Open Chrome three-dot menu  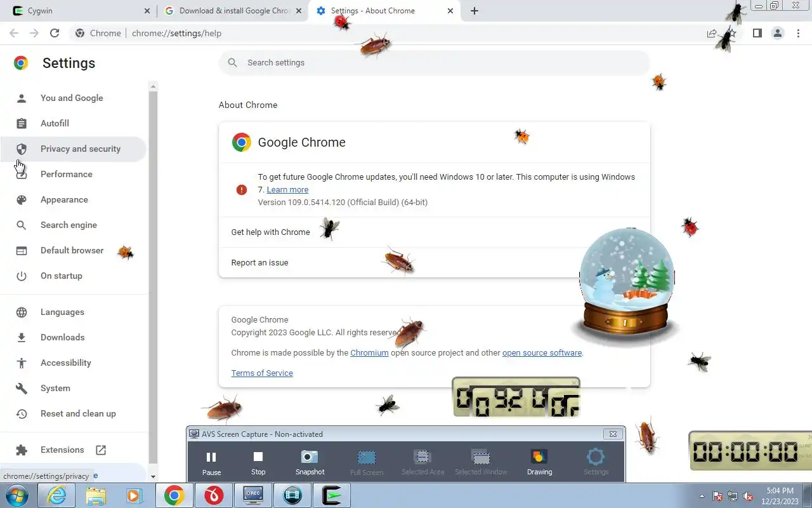click(798, 33)
